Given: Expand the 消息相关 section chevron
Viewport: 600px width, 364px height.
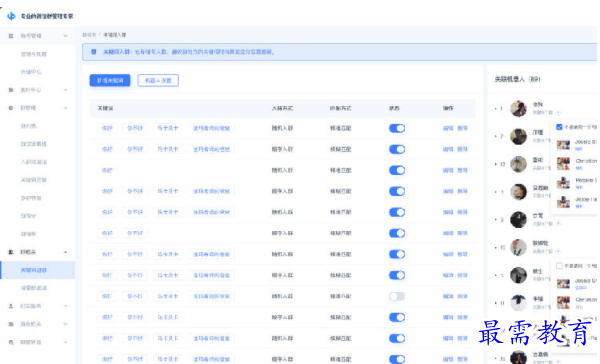Looking at the screenshot, I should point(65,324).
